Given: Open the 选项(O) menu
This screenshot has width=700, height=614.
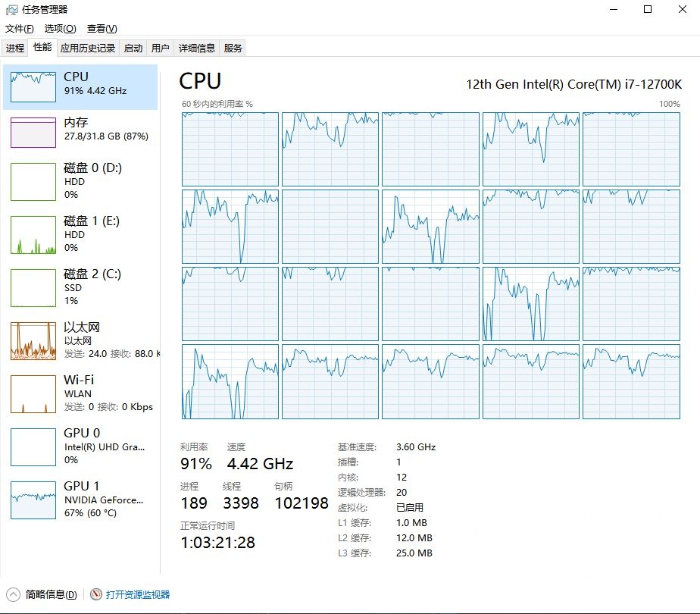Looking at the screenshot, I should [61, 29].
